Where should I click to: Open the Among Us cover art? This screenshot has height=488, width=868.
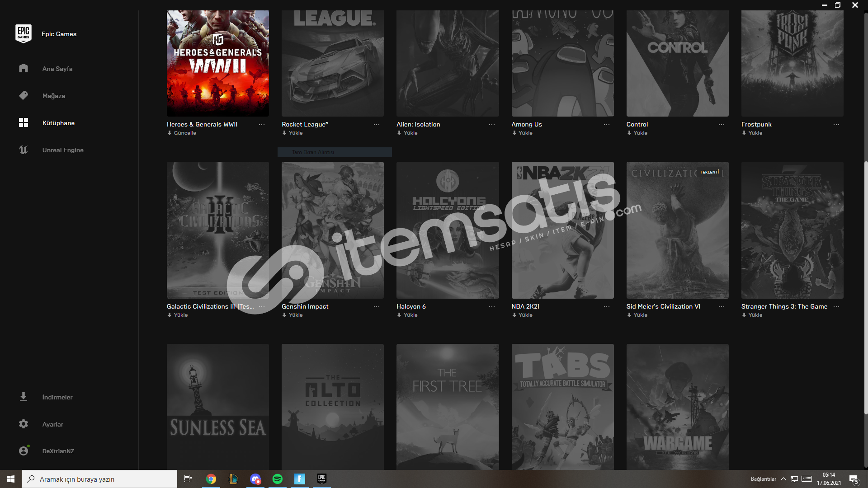pyautogui.click(x=562, y=63)
